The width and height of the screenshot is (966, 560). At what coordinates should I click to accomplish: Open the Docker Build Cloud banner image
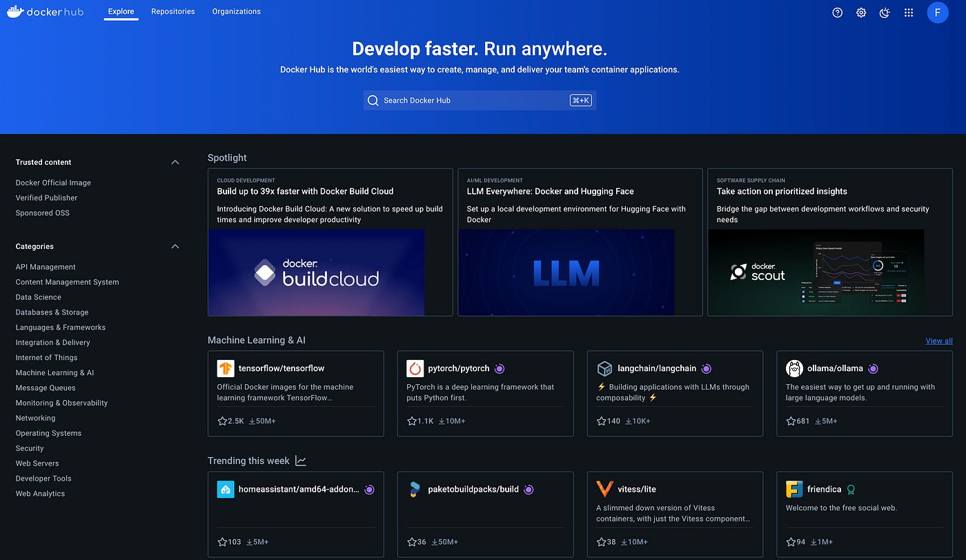[x=316, y=272]
